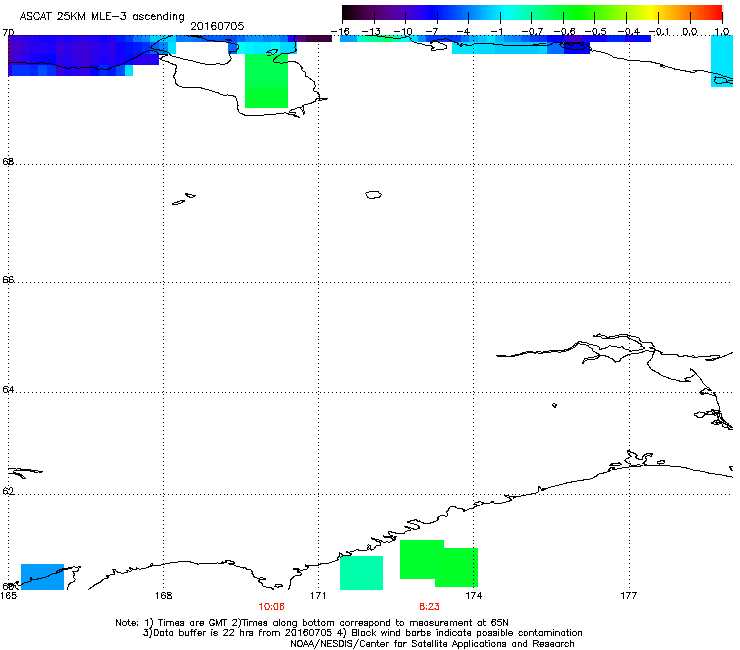Click the -16 color scale label
This screenshot has width=740, height=650.
point(340,32)
